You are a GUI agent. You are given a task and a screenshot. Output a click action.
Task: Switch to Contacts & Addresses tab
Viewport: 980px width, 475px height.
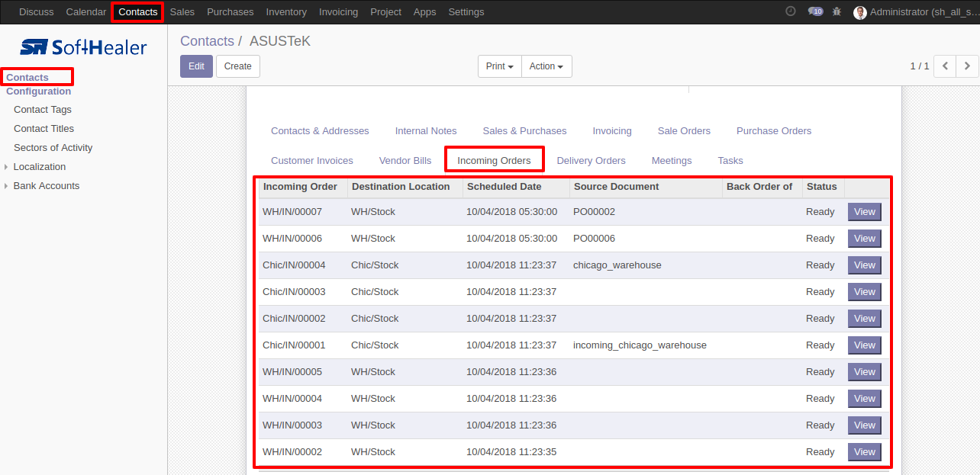320,131
